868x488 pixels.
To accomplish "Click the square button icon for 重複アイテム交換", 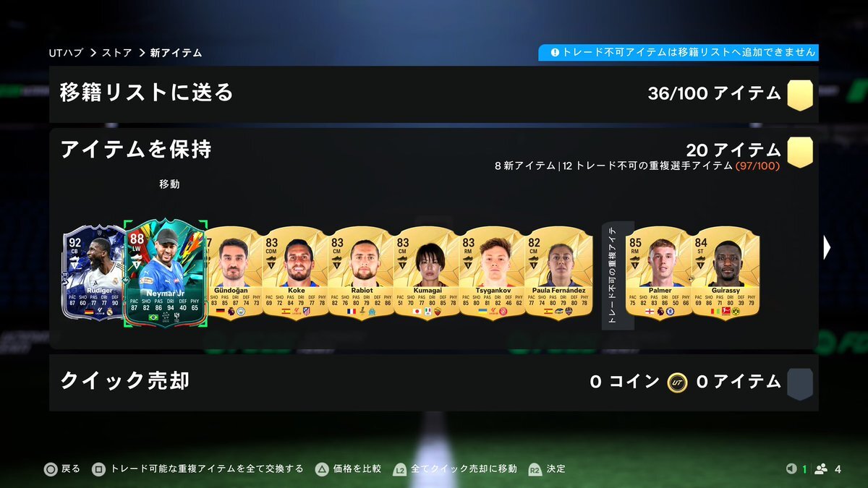I will click(99, 469).
